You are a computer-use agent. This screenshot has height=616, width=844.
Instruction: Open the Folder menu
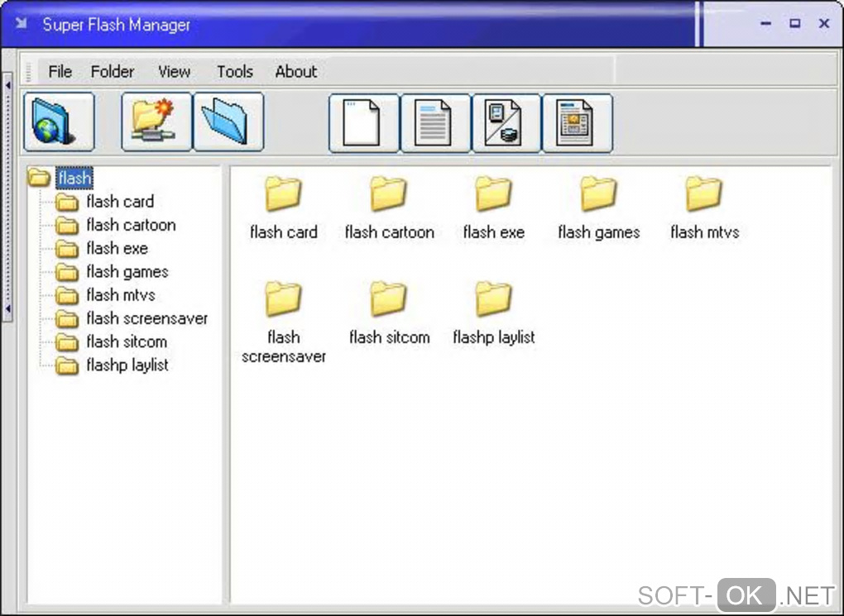(x=112, y=72)
